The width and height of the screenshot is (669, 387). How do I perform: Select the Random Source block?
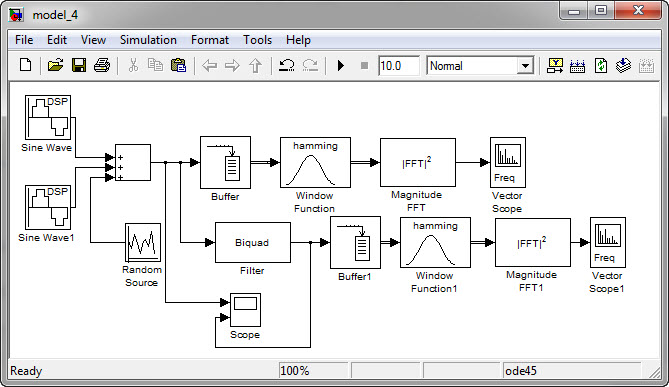[x=143, y=242]
